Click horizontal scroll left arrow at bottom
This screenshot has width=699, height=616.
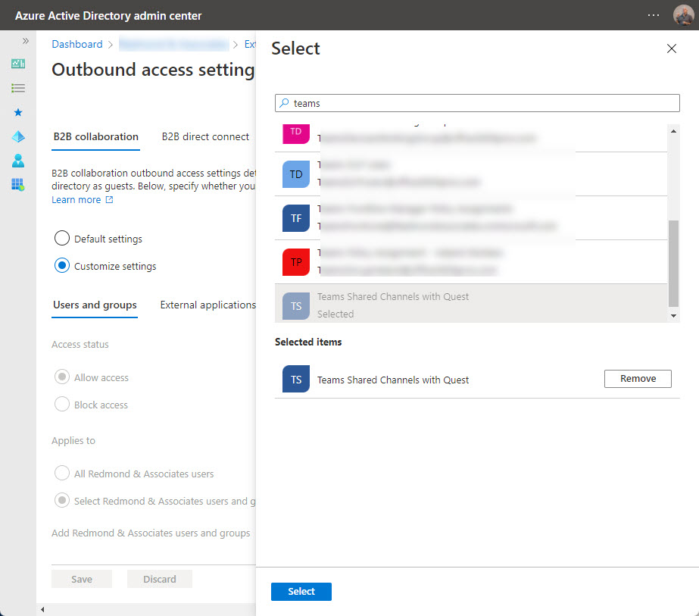coord(42,609)
